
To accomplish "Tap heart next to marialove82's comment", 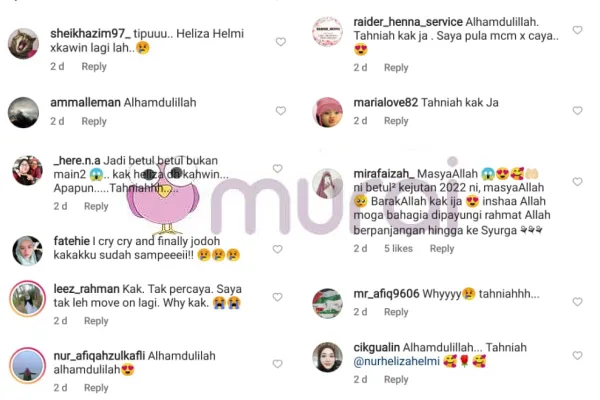I will tap(577, 111).
